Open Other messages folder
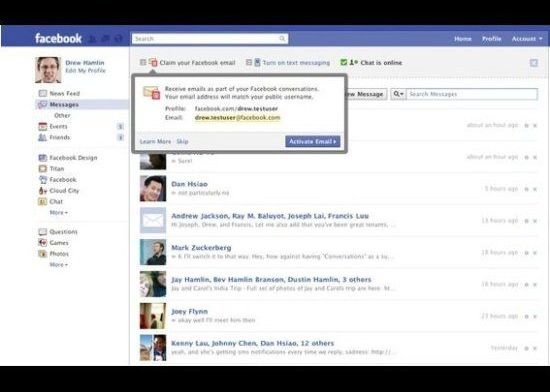 (x=62, y=115)
